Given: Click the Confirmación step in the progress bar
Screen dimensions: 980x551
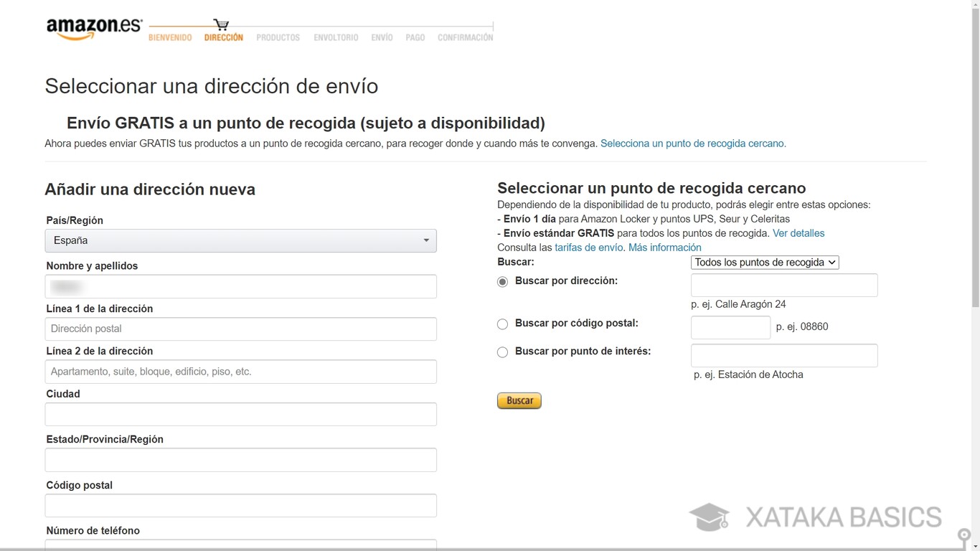Looking at the screenshot, I should [465, 37].
